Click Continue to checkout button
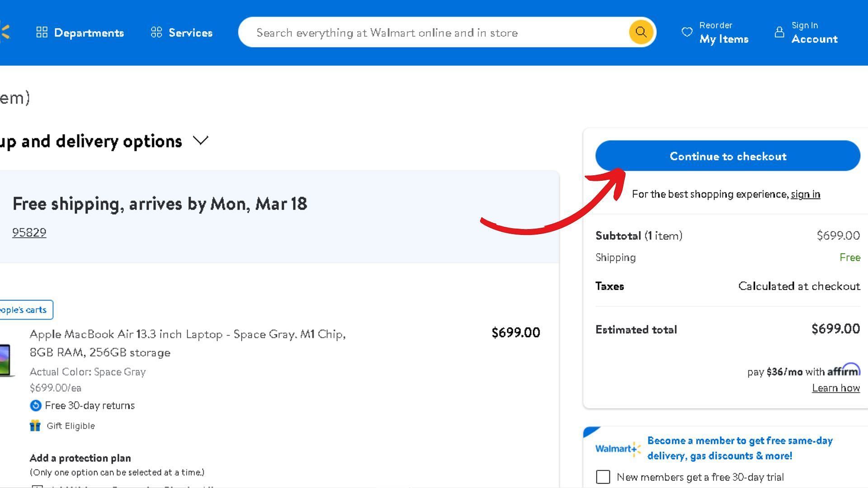This screenshot has height=488, width=868. tap(728, 155)
